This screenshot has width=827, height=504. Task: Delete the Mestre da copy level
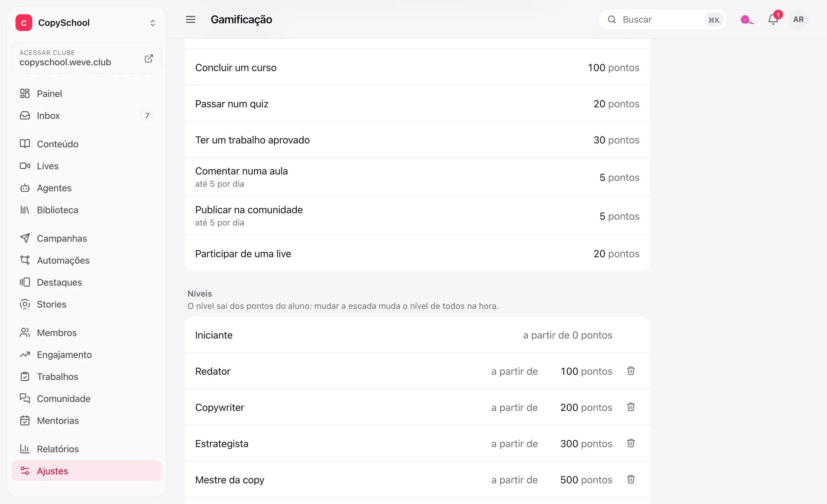pos(631,479)
